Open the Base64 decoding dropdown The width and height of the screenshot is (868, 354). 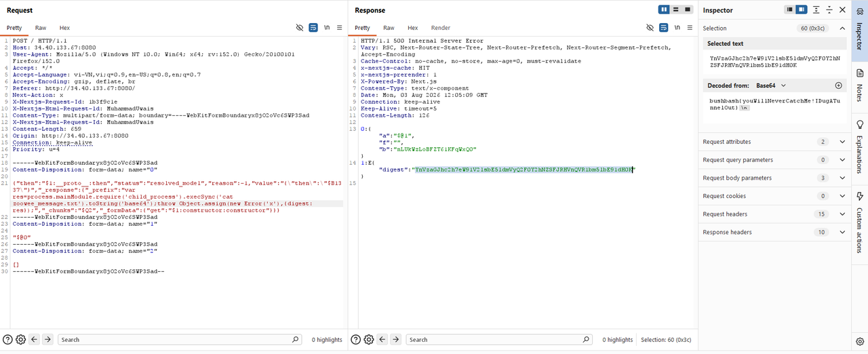(772, 85)
